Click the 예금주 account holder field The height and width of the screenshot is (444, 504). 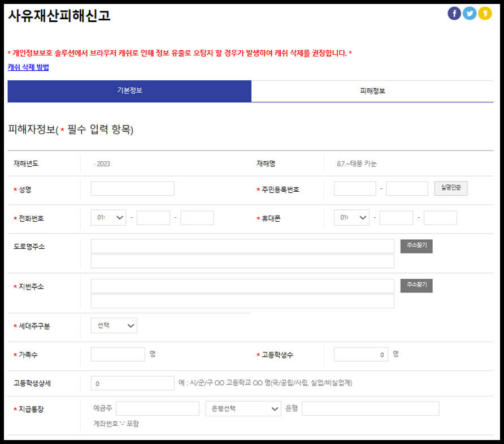158,408
